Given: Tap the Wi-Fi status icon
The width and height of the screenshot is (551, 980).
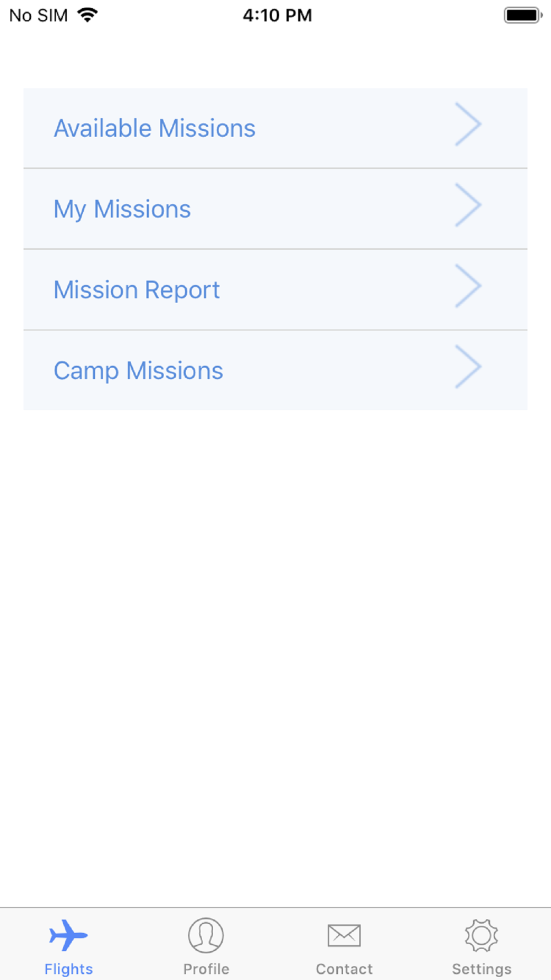Looking at the screenshot, I should click(88, 15).
